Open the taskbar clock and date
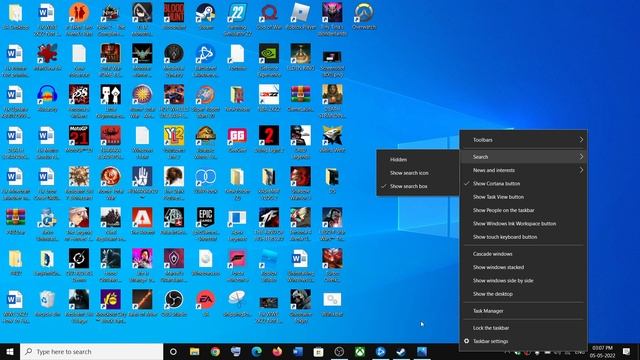640x360 pixels. tap(602, 351)
